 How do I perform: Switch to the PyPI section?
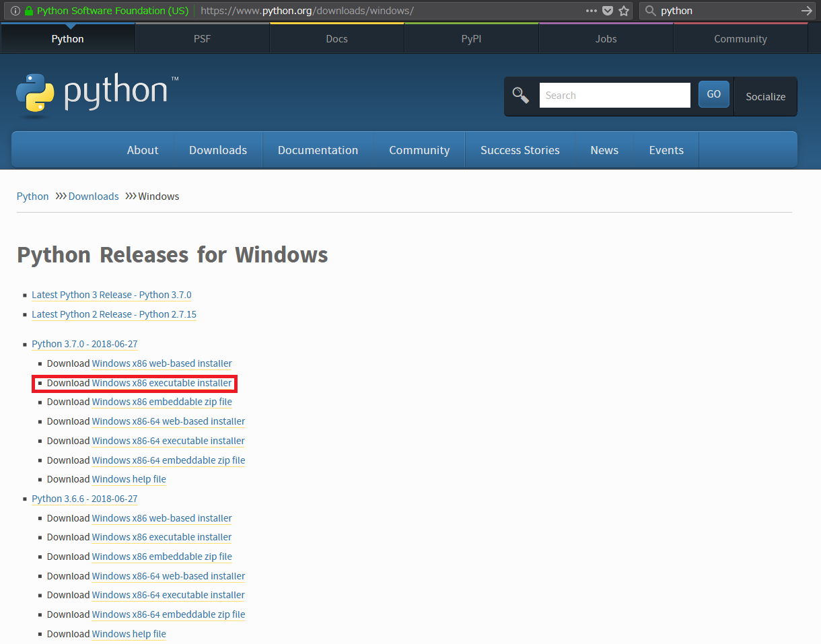tap(471, 38)
